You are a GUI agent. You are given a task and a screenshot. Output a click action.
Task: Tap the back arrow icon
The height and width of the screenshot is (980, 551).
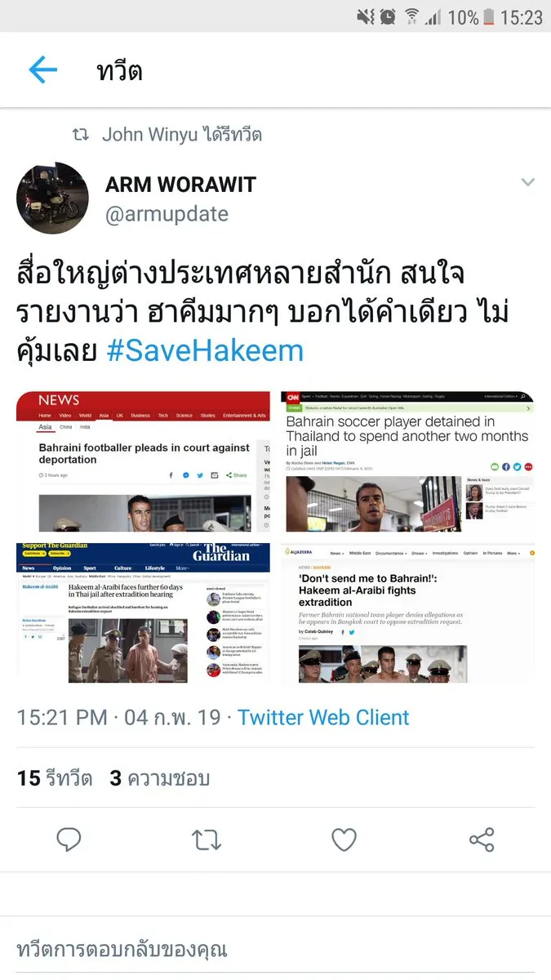click(x=43, y=70)
